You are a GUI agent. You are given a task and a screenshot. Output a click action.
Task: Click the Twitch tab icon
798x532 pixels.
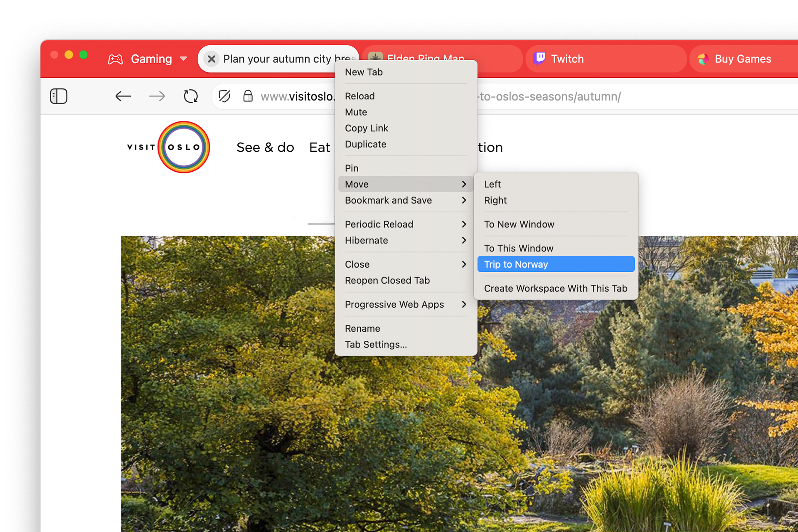tap(539, 59)
